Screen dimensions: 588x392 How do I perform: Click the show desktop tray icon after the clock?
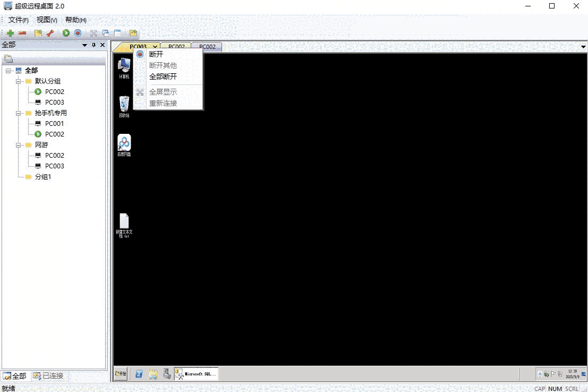point(584,374)
